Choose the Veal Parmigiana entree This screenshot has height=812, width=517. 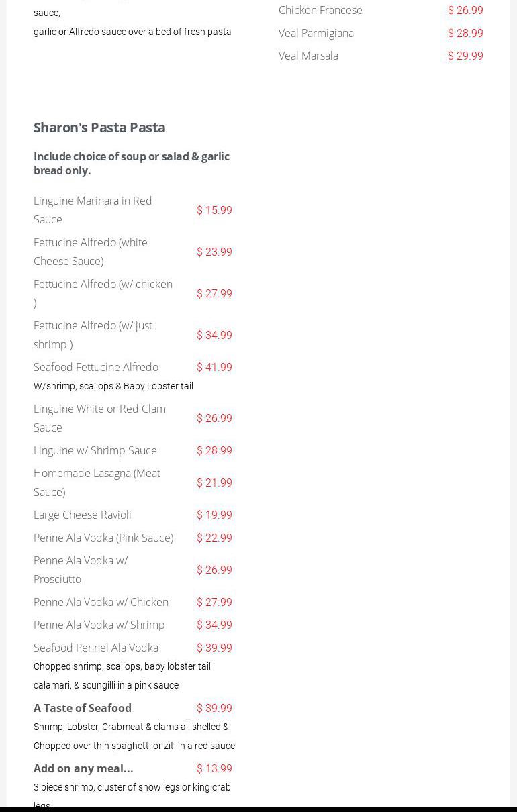click(316, 33)
